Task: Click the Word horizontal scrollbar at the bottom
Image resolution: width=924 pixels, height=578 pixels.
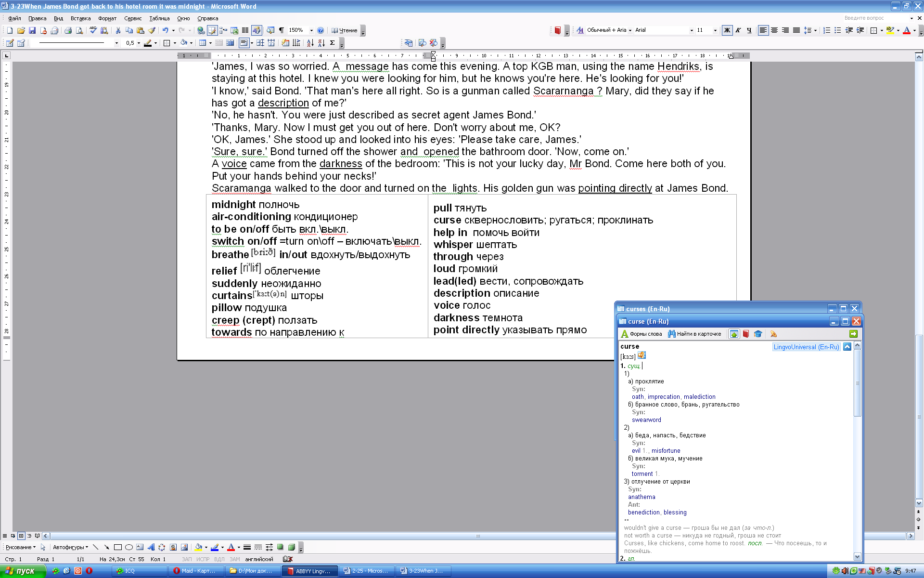Action: 477,536
